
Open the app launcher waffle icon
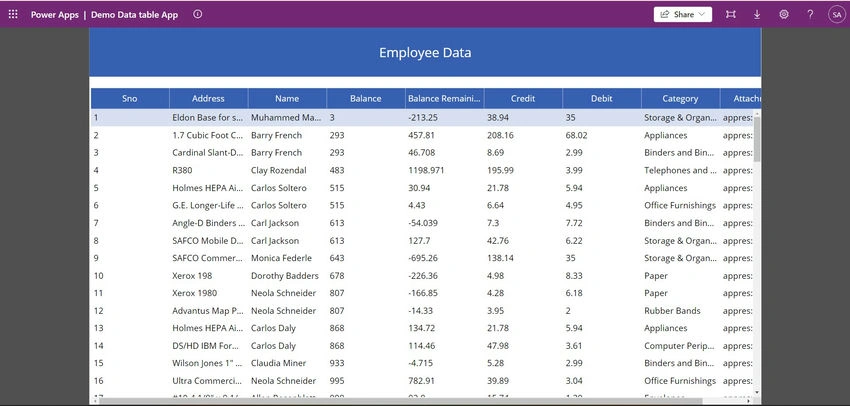tap(13, 15)
